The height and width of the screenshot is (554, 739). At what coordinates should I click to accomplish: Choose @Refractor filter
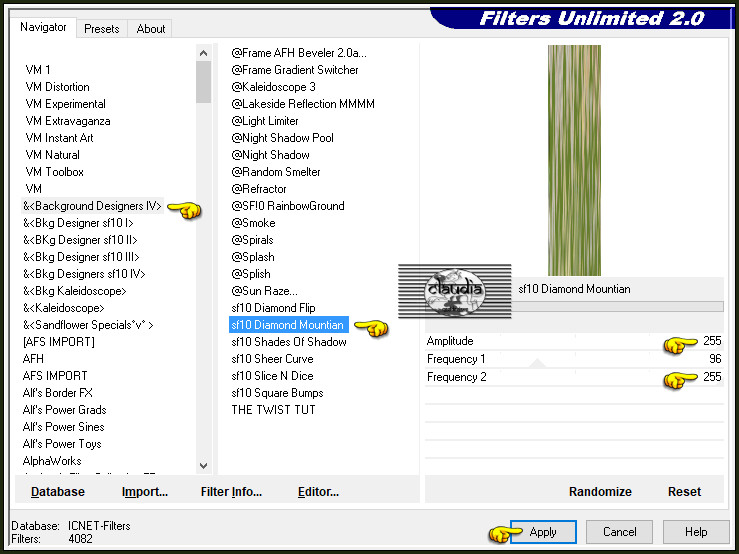pos(259,189)
